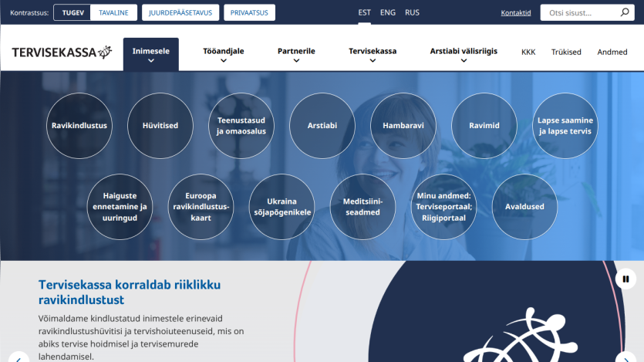Click the Tervisekassa logo
644x362 pixels.
click(62, 52)
